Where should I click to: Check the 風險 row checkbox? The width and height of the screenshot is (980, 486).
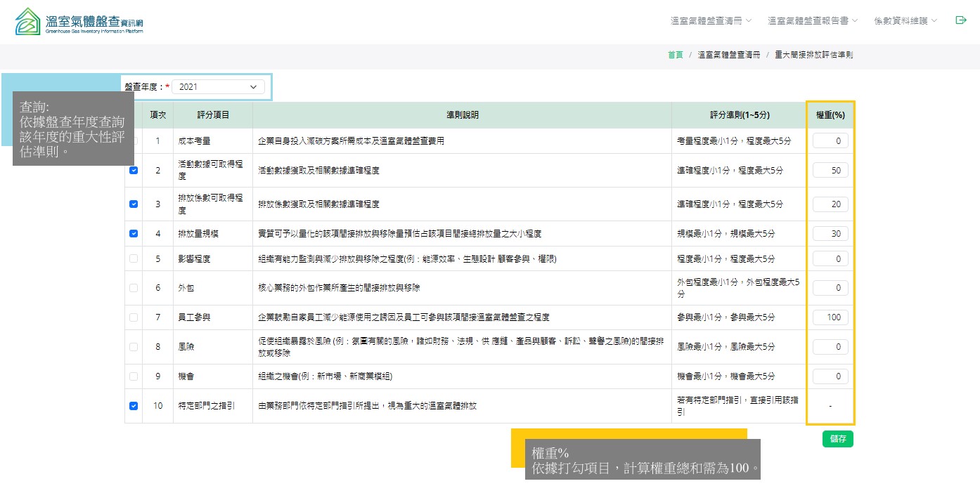pos(134,347)
